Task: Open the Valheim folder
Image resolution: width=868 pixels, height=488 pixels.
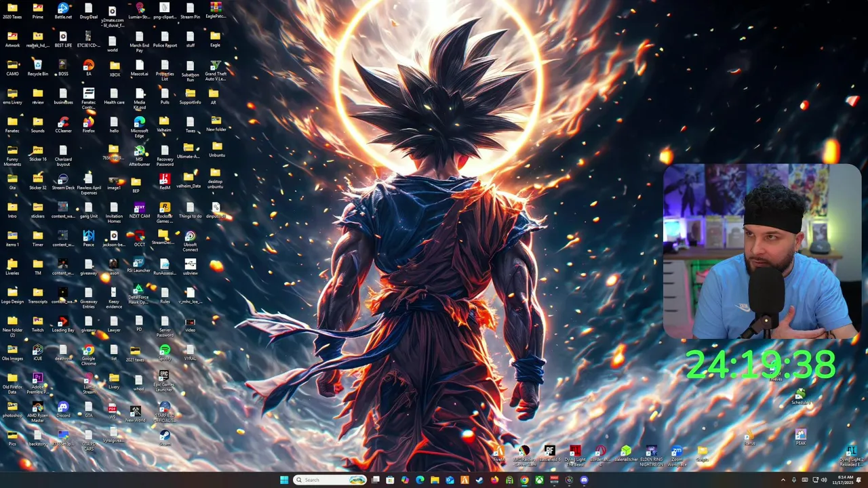Action: (x=165, y=125)
